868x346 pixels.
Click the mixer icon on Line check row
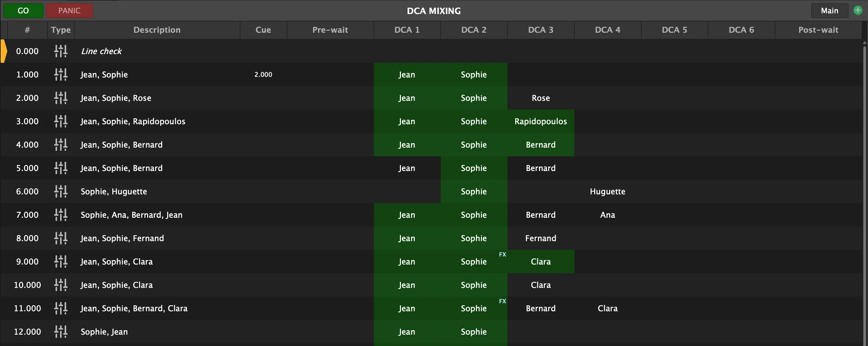coord(61,51)
